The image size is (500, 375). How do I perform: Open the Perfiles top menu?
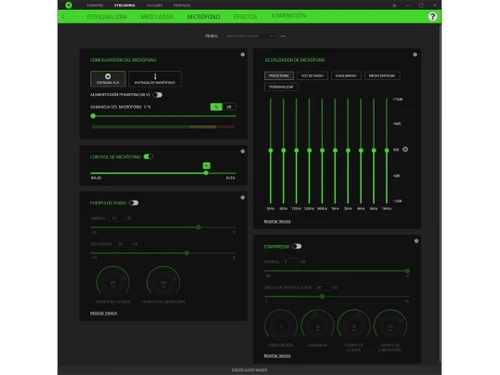[x=182, y=5]
